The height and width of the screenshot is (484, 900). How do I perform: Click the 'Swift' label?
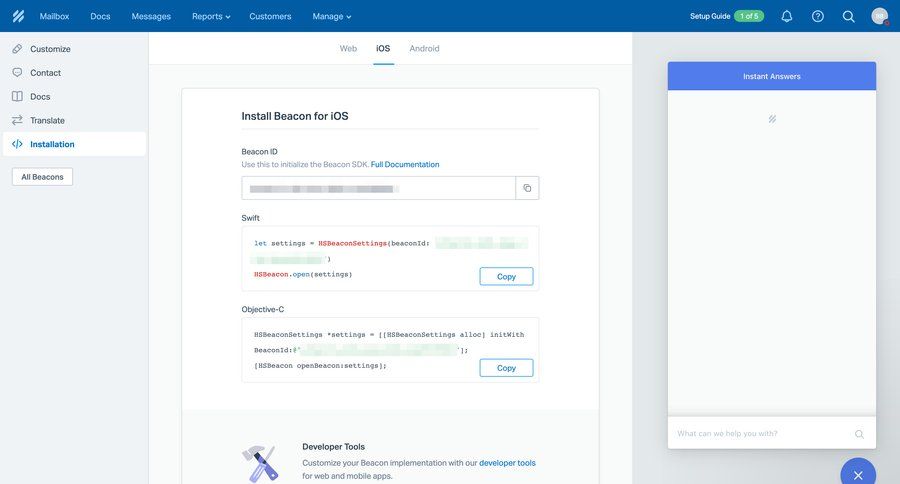[x=250, y=218]
